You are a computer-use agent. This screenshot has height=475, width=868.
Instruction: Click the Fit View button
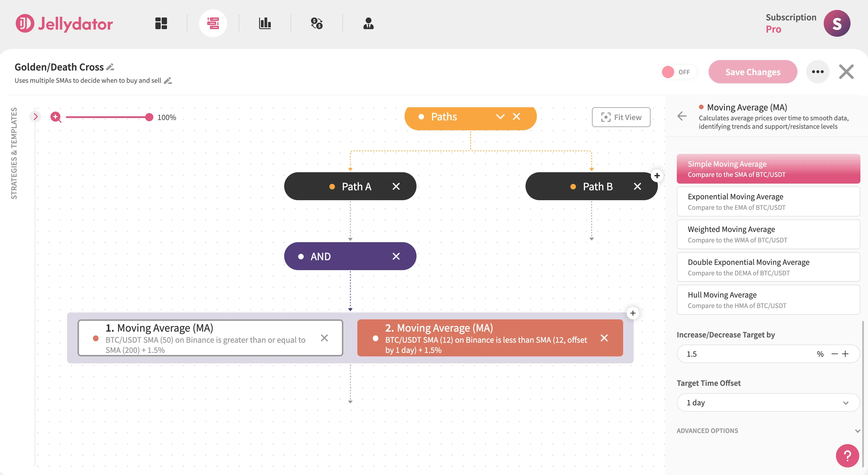[x=621, y=117]
